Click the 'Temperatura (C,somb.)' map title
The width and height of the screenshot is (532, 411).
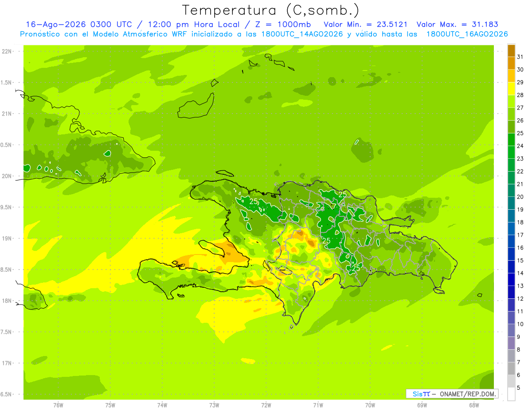pyautogui.click(x=271, y=10)
